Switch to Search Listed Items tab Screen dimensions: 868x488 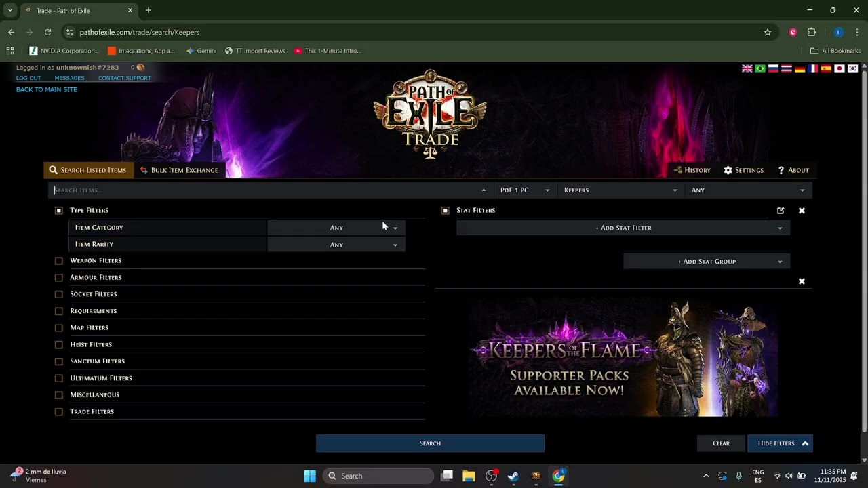88,170
